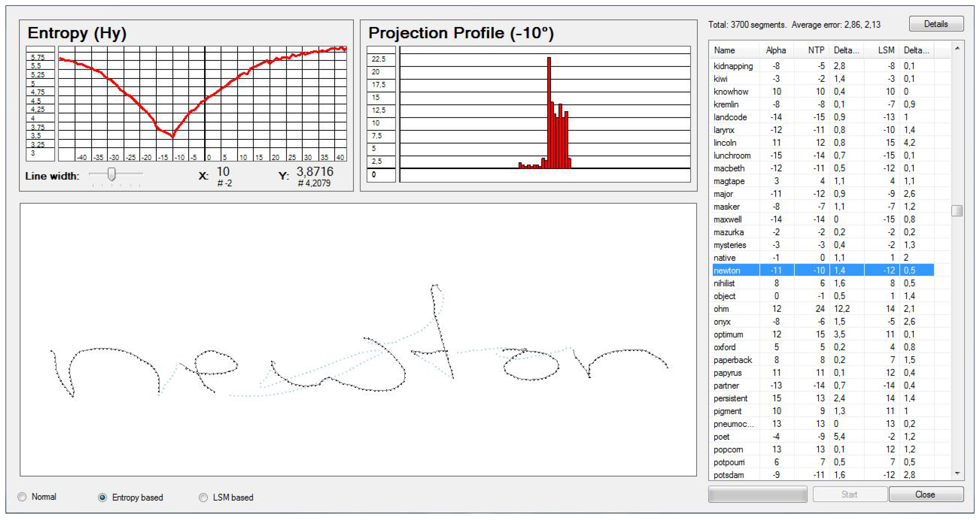Select the 'ohm' row in list
The image size is (980, 520).
point(721,309)
